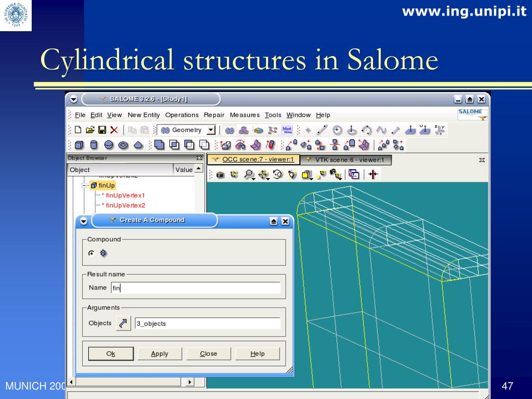Viewport: 532px width, 399px height.
Task: Create a box primitive icon
Action: 79,145
